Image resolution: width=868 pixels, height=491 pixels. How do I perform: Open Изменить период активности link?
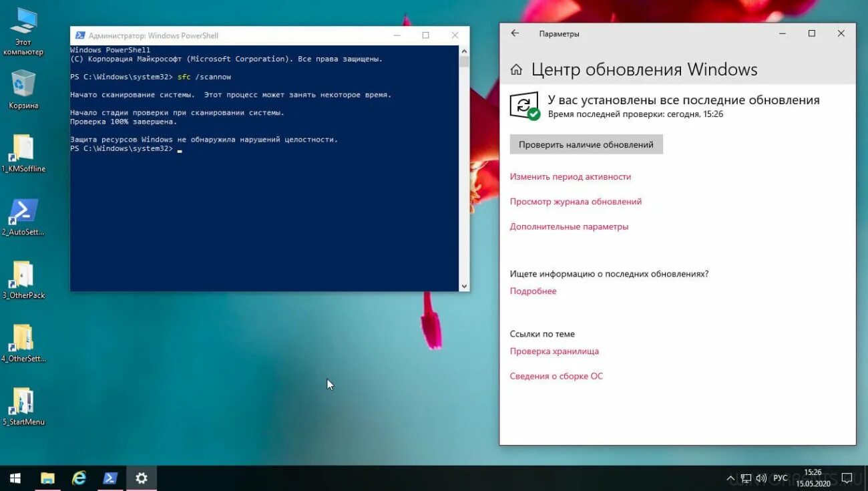point(570,177)
